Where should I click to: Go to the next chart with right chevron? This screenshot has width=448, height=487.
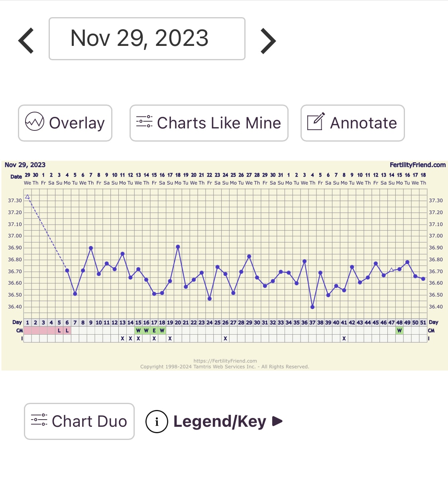click(268, 41)
